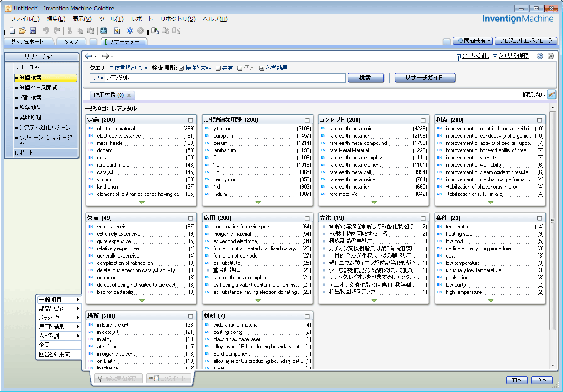Image resolution: width=563 pixels, height=392 pixels.
Task: Toggle the 科学効果 checkbox
Action: click(262, 69)
